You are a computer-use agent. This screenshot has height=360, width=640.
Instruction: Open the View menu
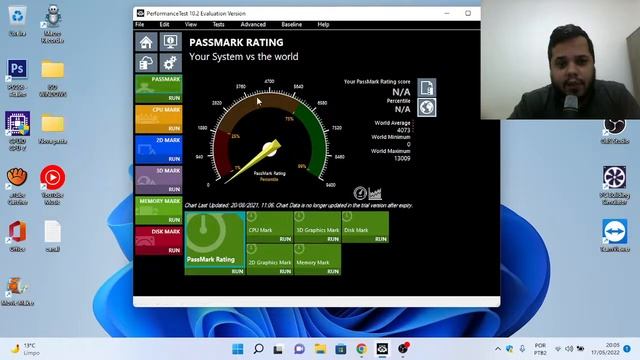click(191, 24)
